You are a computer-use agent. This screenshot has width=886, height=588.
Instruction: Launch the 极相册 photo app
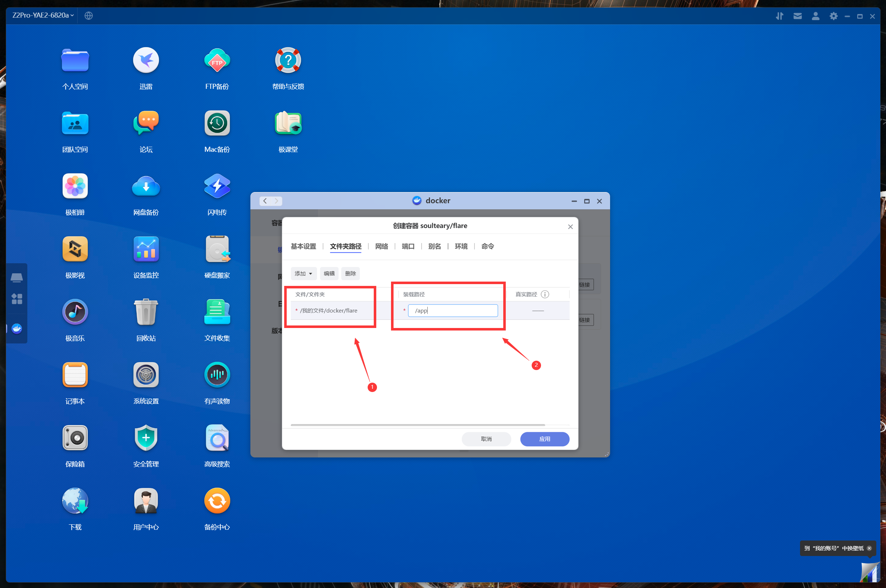pos(75,186)
